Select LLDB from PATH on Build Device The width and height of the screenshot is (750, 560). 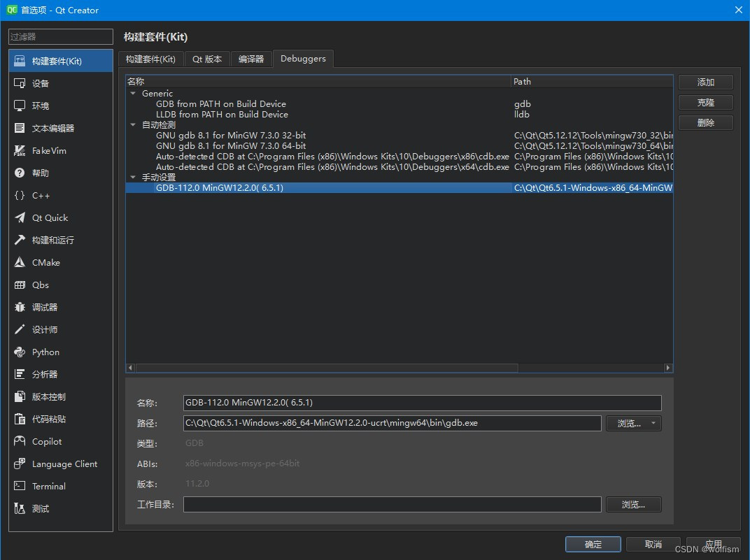(x=399, y=114)
